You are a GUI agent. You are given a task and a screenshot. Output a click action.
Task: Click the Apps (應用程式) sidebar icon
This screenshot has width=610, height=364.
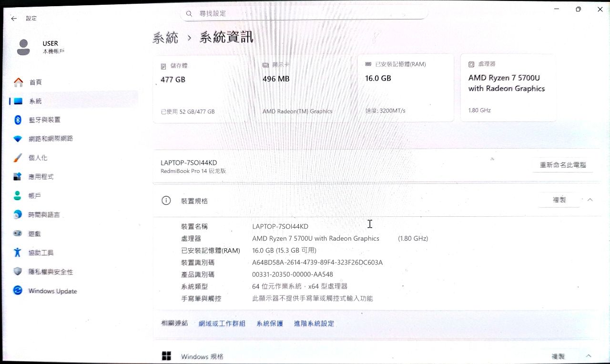18,177
